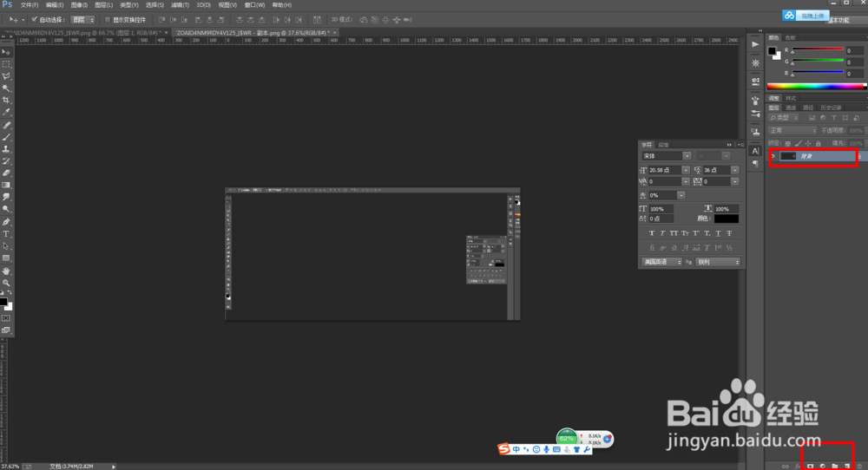Open the 宋体 font family dropdown
Viewport: 868px width, 470px height.
pyautogui.click(x=687, y=156)
